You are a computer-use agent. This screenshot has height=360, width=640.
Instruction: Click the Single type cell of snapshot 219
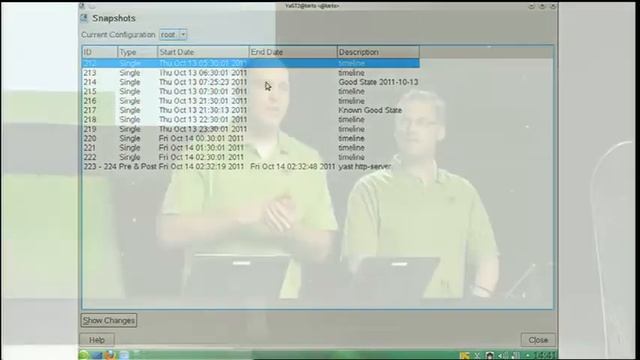(x=130, y=129)
